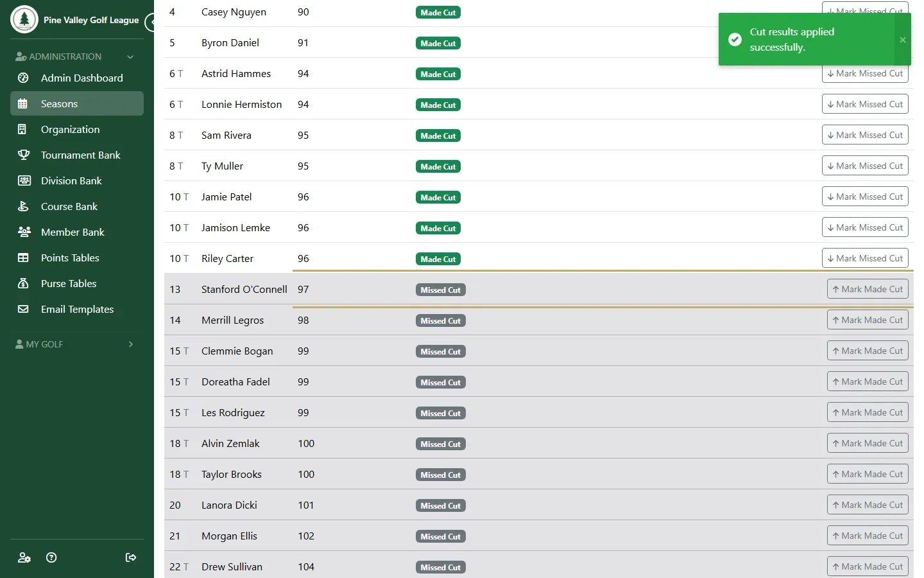Open Purse Tables
Viewport: 924px width, 578px height.
click(77, 283)
